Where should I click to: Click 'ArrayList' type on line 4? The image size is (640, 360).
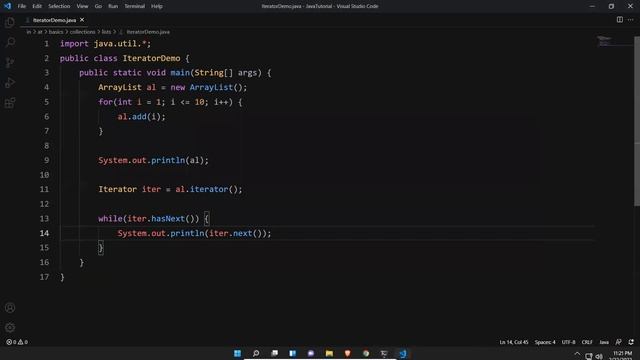(120, 87)
